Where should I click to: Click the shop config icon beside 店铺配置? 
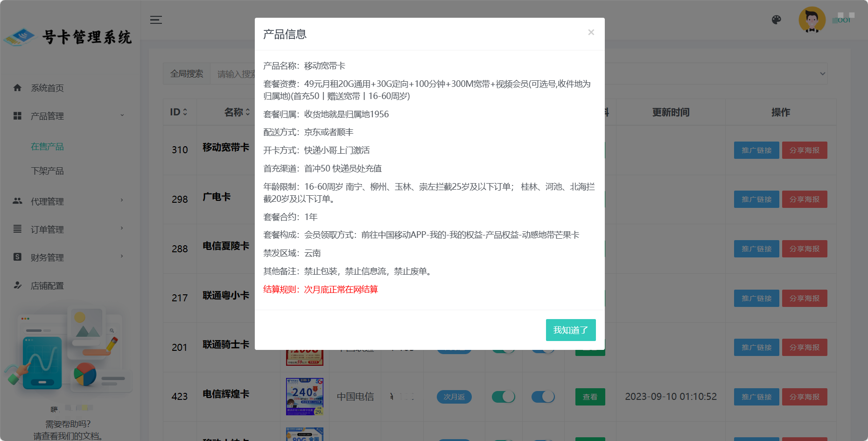(17, 285)
